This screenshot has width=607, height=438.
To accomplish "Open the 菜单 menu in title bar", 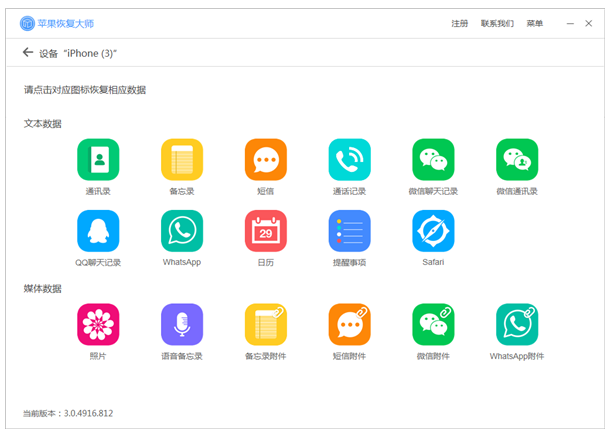I will click(x=535, y=24).
